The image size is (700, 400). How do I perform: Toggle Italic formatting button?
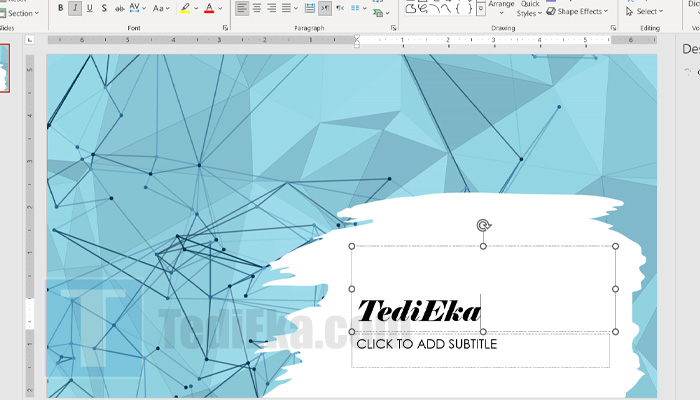click(75, 8)
